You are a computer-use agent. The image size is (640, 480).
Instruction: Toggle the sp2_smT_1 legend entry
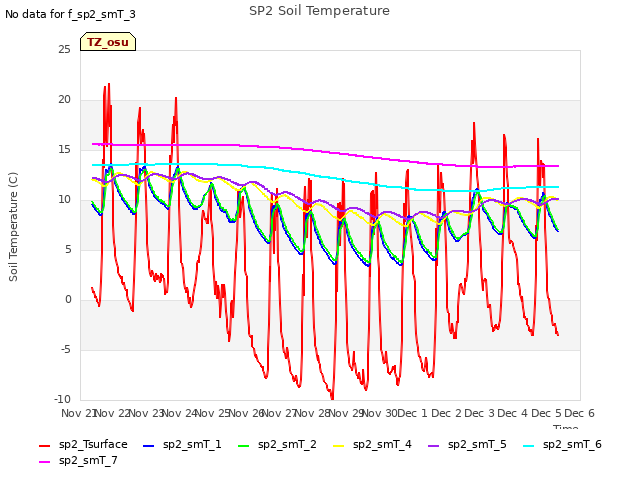point(182,444)
